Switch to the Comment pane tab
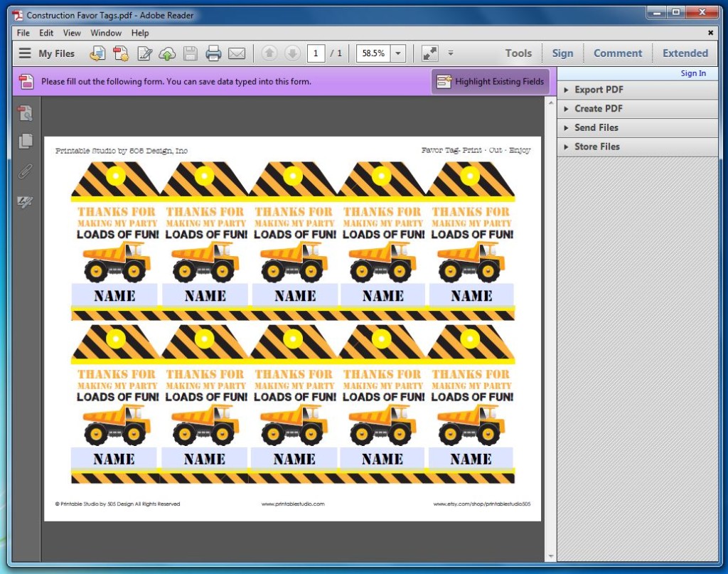728x574 pixels. [617, 53]
